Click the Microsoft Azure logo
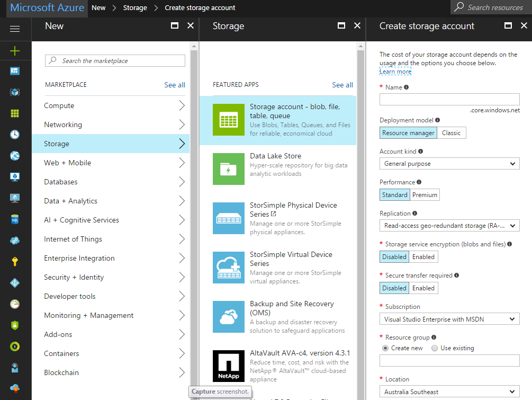The image size is (532, 400). coord(47,7)
